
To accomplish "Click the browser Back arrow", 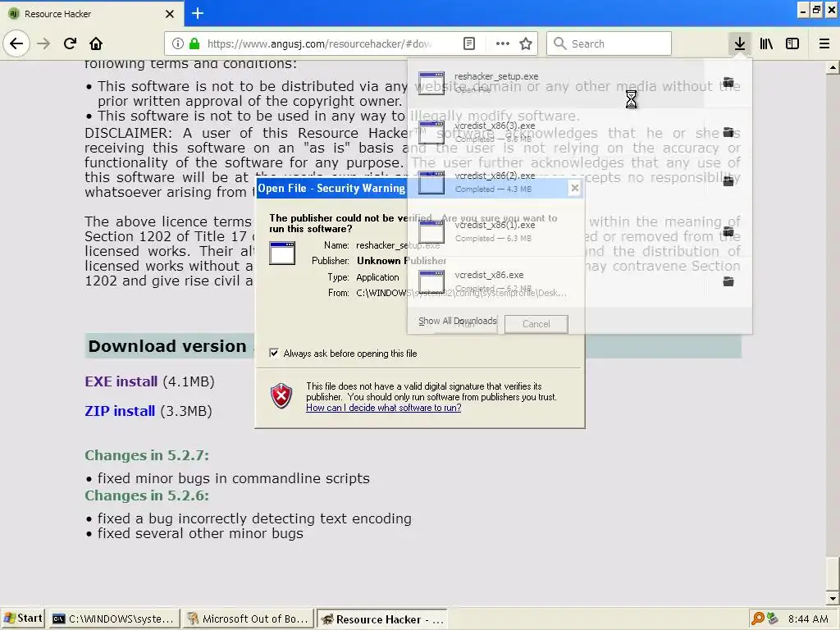I will click(16, 43).
